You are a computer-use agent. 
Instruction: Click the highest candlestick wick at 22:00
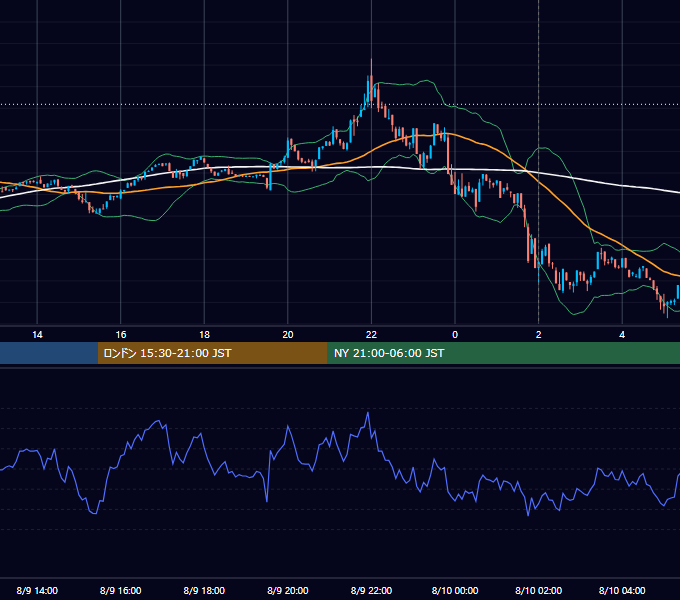pos(371,67)
